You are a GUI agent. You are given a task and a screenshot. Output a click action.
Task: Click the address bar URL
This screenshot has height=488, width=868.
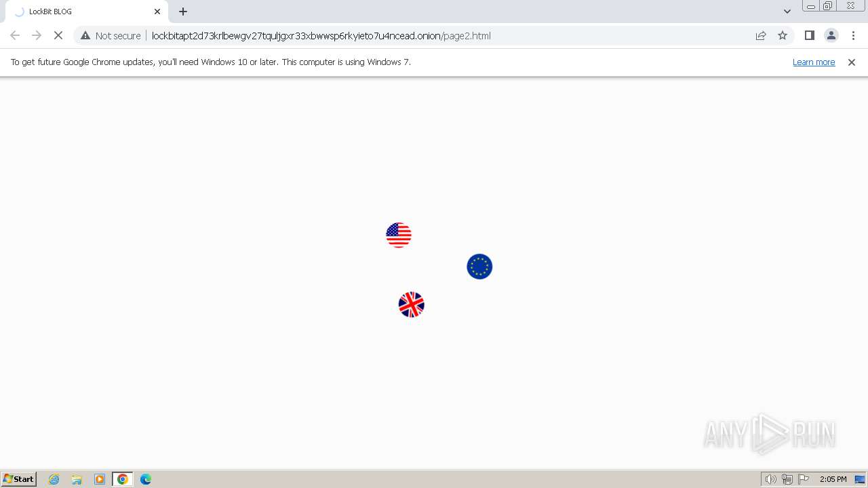coord(321,35)
